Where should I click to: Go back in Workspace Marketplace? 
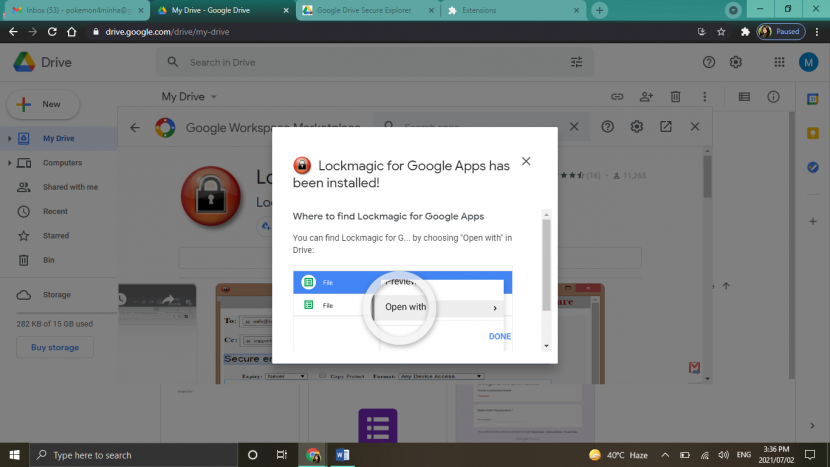point(135,127)
